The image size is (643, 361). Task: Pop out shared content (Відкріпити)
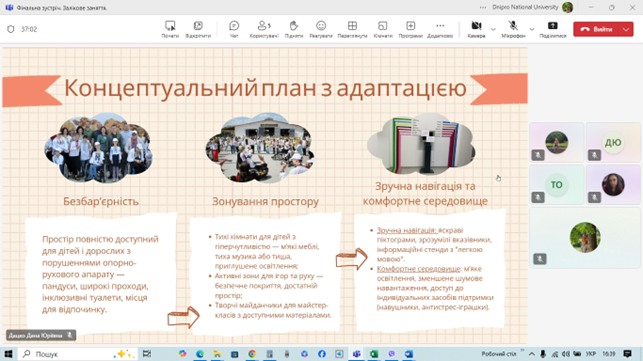(198, 29)
